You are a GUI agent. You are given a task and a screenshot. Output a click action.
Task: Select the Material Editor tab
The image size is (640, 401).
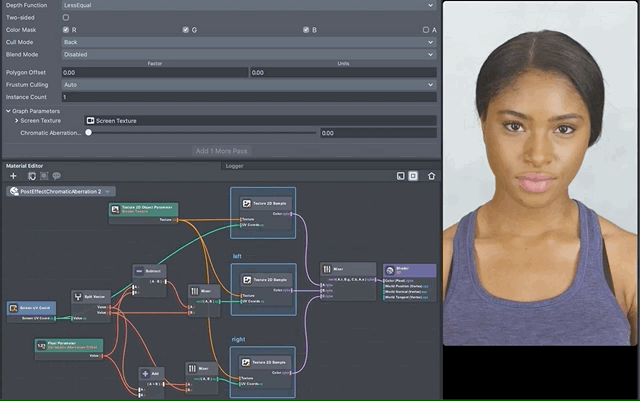click(x=25, y=165)
